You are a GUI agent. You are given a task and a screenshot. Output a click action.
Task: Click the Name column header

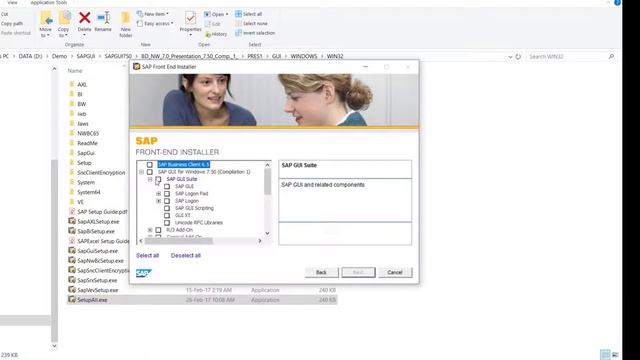(75, 71)
